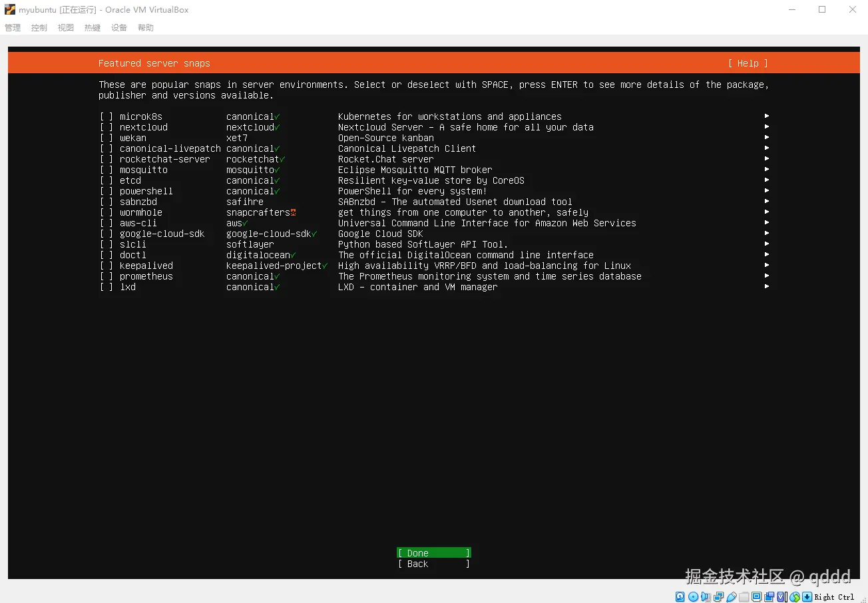The width and height of the screenshot is (868, 603).
Task: Click the 'Open-Source kanban' description
Action: click(x=386, y=138)
